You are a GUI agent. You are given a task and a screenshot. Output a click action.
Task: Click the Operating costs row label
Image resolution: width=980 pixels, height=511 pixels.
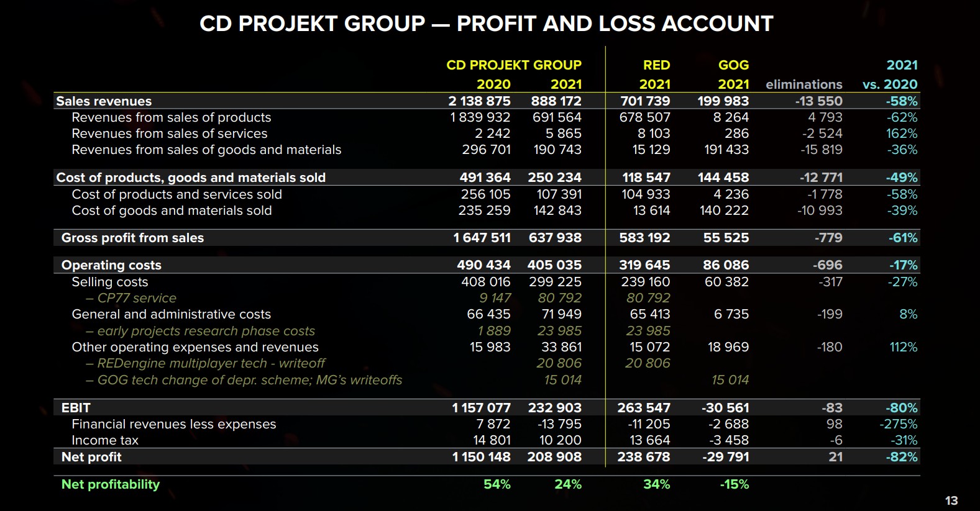111,265
